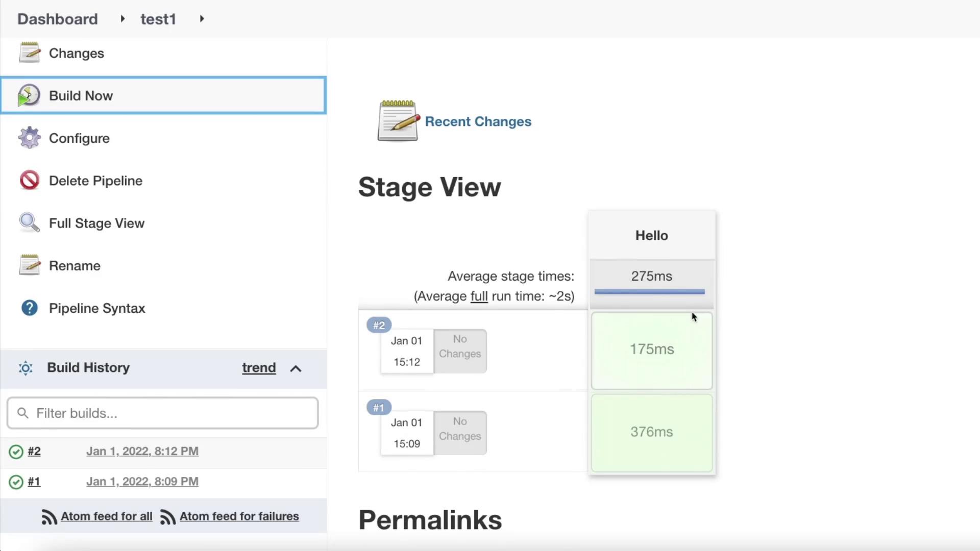Screen dimensions: 980x551
Task: Collapse the Build History panel chevron
Action: coord(296,368)
